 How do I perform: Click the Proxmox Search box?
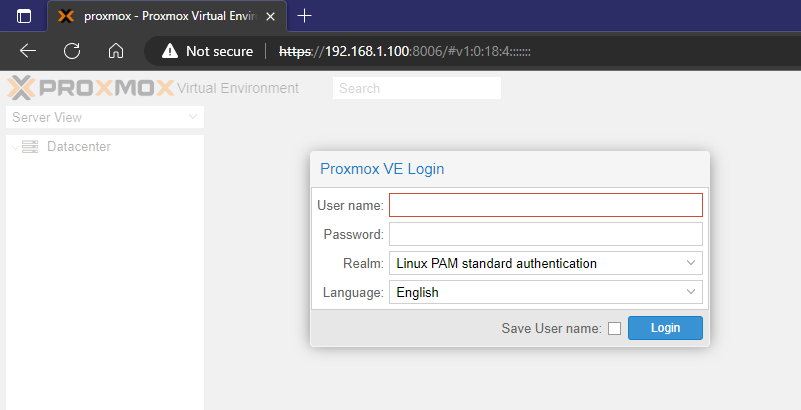click(x=416, y=88)
